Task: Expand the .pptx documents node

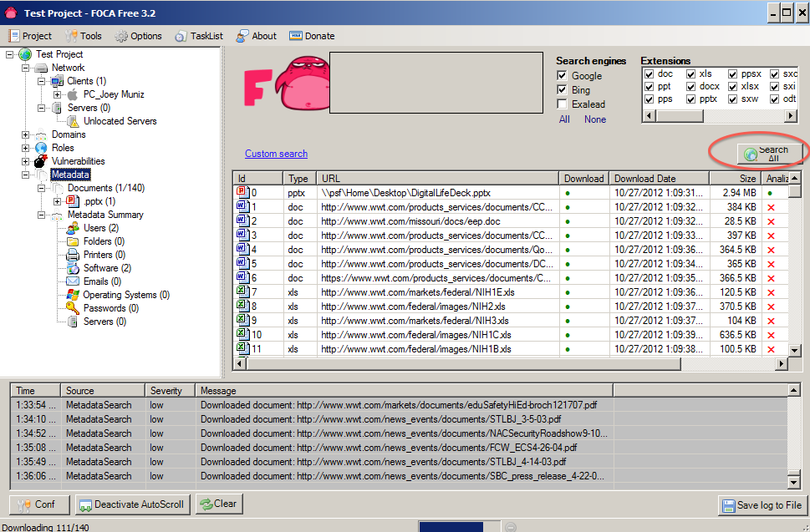Action: pos(57,201)
